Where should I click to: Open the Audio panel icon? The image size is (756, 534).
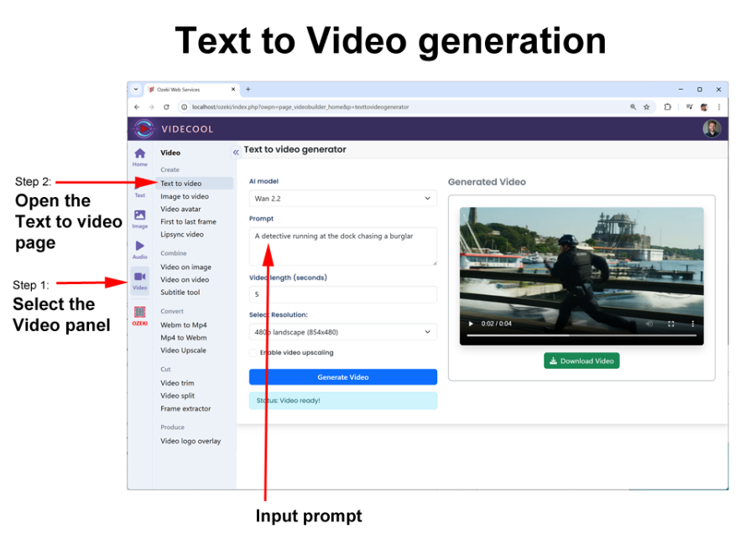[139, 249]
